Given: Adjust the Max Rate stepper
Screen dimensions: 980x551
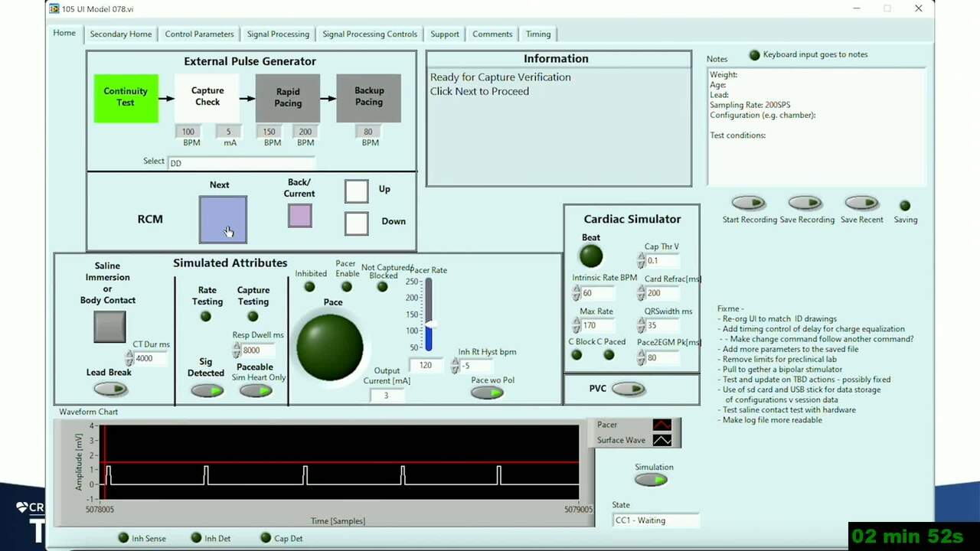Looking at the screenshot, I should point(577,325).
